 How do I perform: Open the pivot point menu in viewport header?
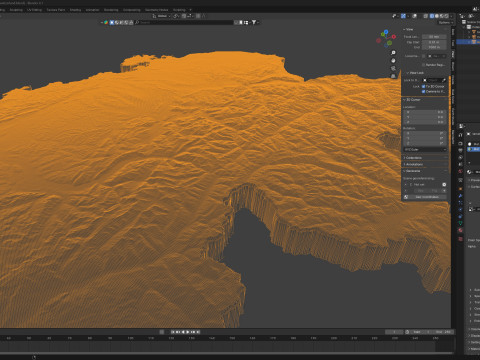(x=176, y=16)
